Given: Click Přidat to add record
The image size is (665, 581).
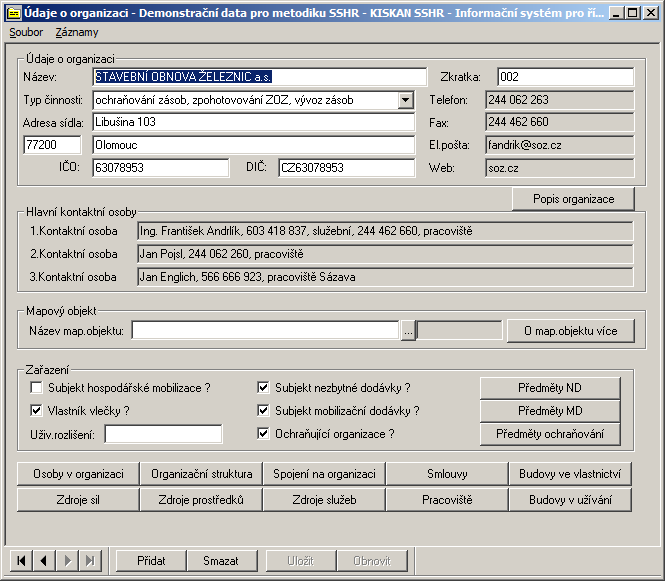Looking at the screenshot, I should pyautogui.click(x=151, y=561).
